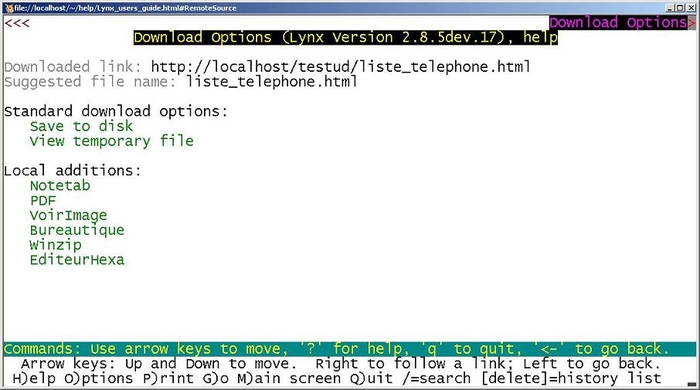Follow the 'Save to disk' link
The image size is (700, 390).
tap(81, 126)
